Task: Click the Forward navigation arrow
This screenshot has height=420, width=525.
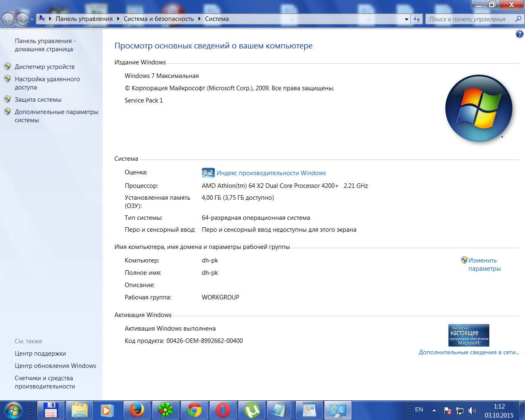Action: [22, 19]
